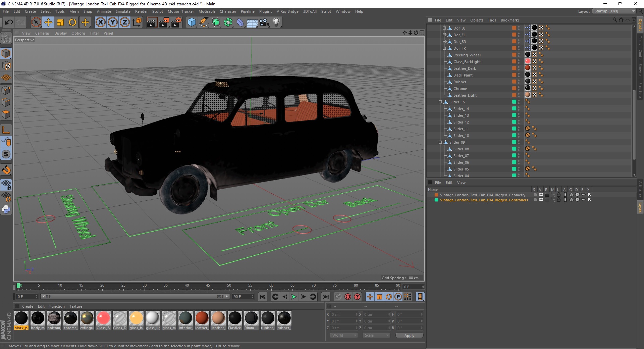The width and height of the screenshot is (644, 349).
Task: Click the Record Active Objects button
Action: tap(338, 297)
